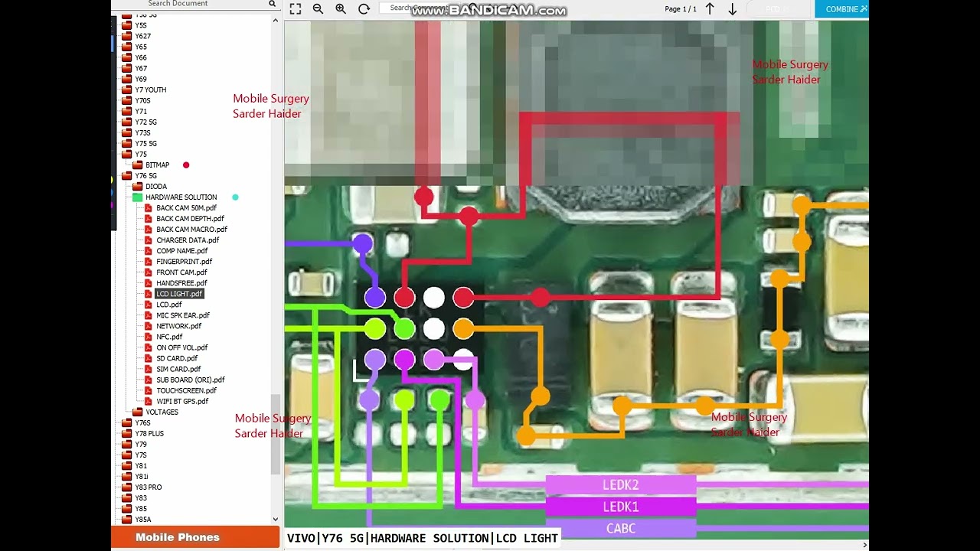Select the Y66 folder icon
The image size is (980, 551).
click(x=126, y=57)
